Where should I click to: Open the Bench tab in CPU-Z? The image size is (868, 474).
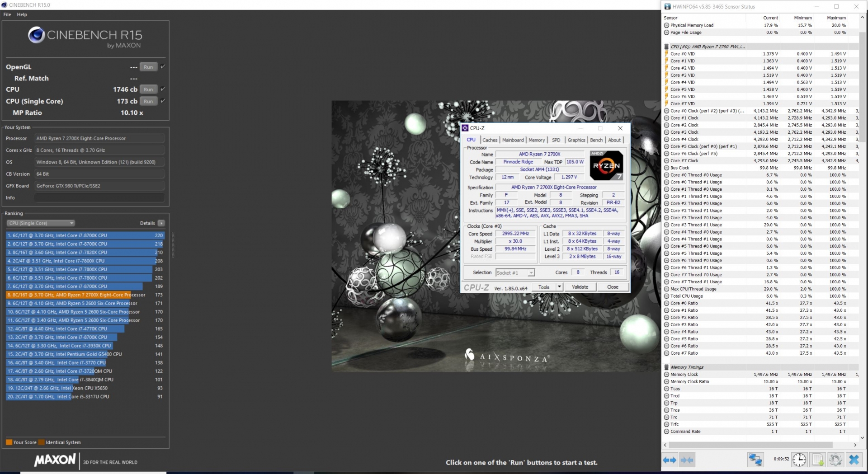[x=596, y=140]
